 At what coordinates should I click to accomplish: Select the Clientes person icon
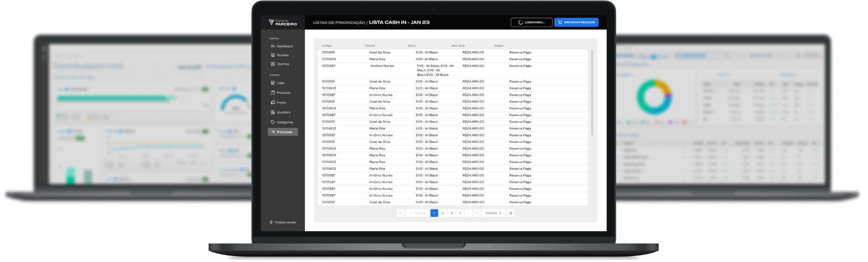[x=273, y=64]
